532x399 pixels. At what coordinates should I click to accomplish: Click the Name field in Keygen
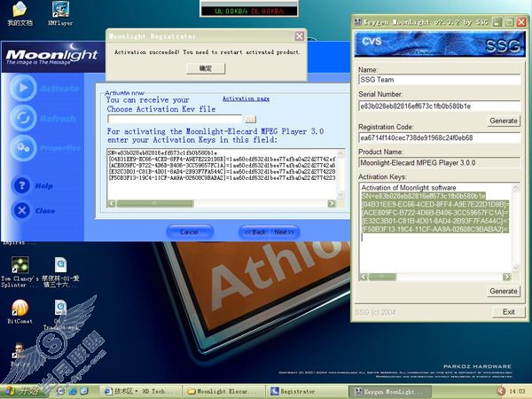(440, 80)
